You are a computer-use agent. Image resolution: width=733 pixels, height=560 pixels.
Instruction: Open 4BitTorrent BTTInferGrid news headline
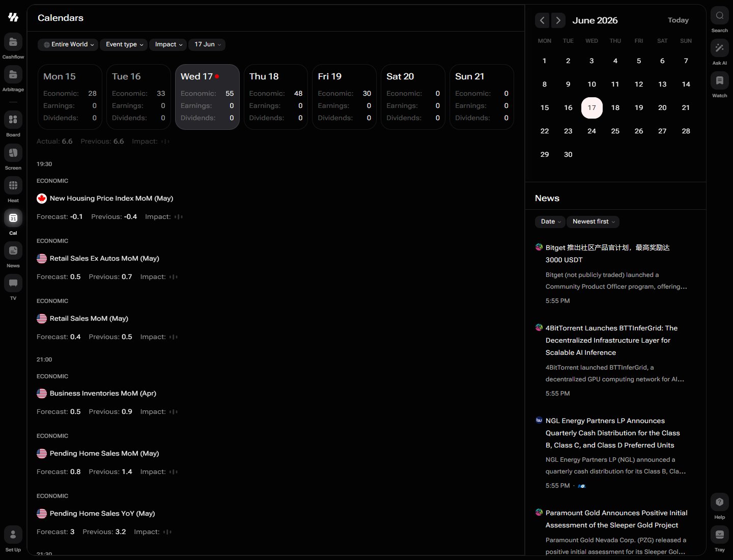click(612, 340)
